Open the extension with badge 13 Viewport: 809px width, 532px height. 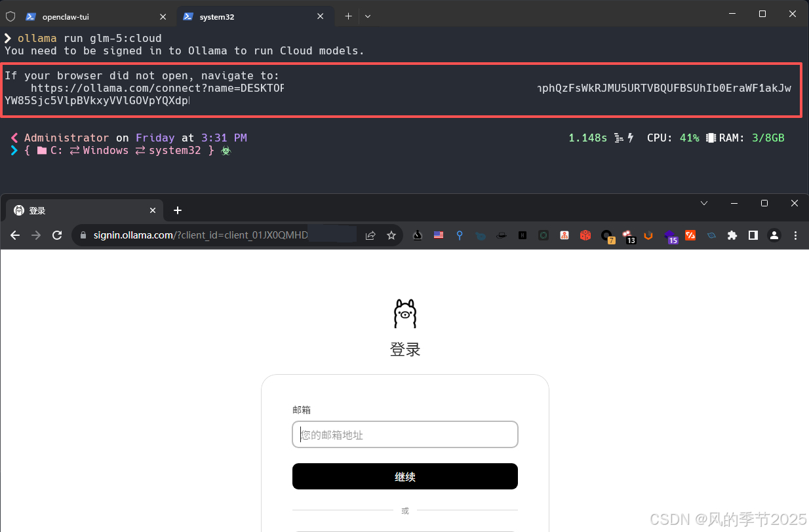pyautogui.click(x=628, y=236)
